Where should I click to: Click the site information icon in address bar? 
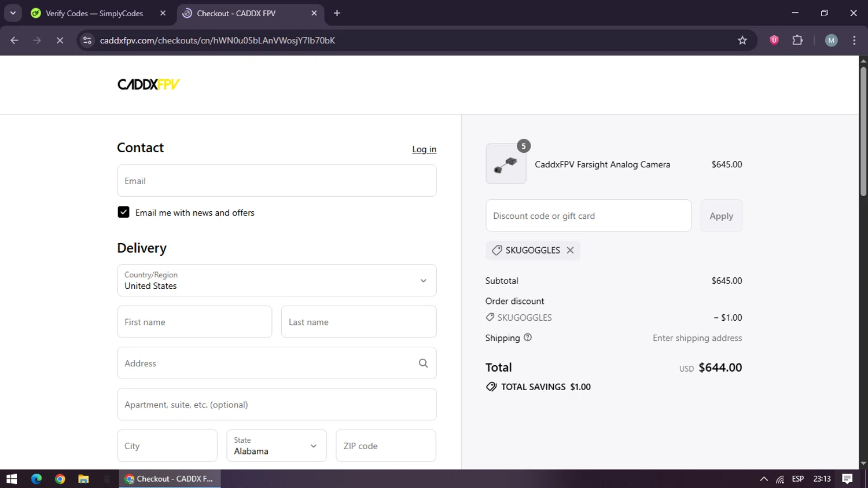[87, 40]
